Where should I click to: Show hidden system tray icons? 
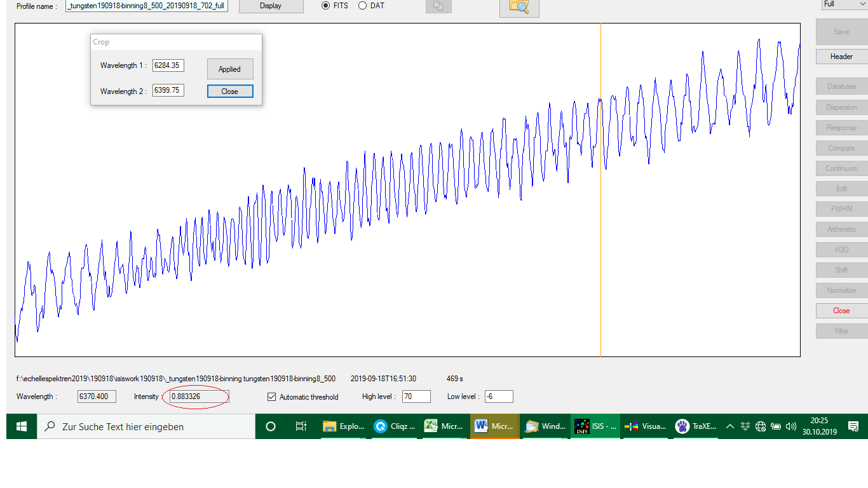pyautogui.click(x=730, y=426)
